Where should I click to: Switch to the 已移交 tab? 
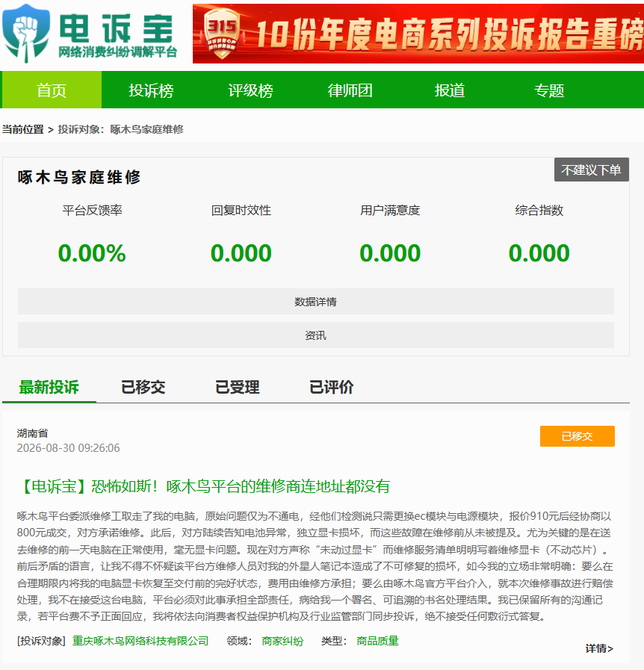[143, 387]
